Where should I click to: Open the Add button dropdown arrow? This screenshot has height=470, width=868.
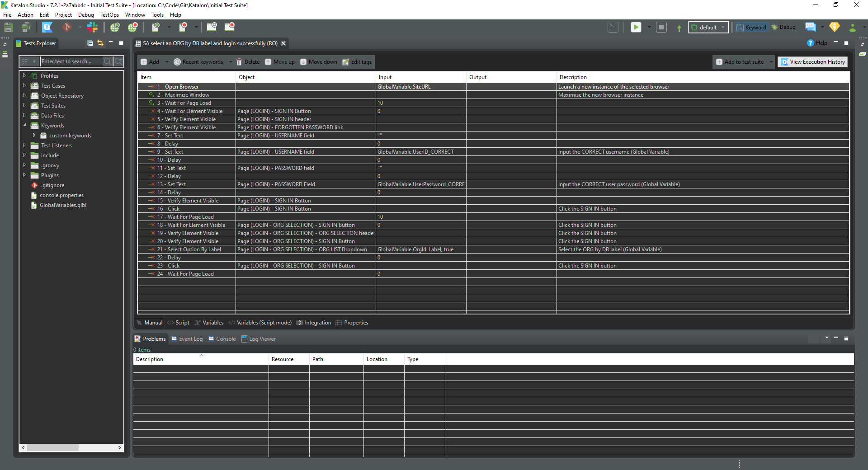click(167, 62)
